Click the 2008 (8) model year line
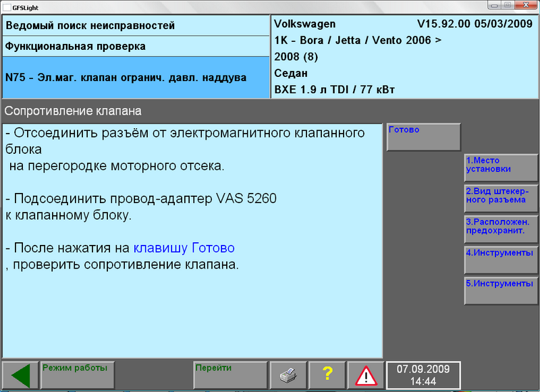 (x=296, y=57)
